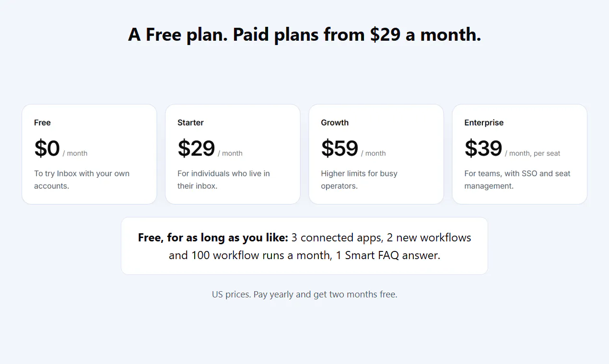Click the 'US prices. Pay yearly' note

pyautogui.click(x=304, y=294)
